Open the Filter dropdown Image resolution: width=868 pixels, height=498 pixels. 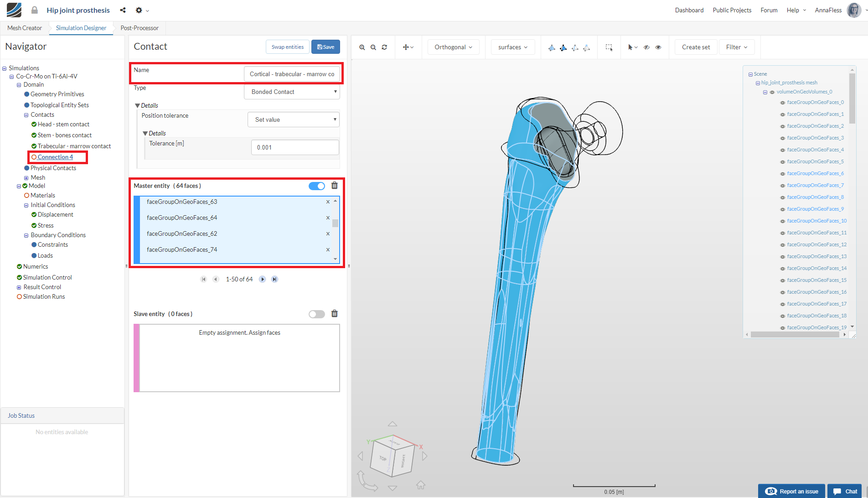(x=737, y=47)
